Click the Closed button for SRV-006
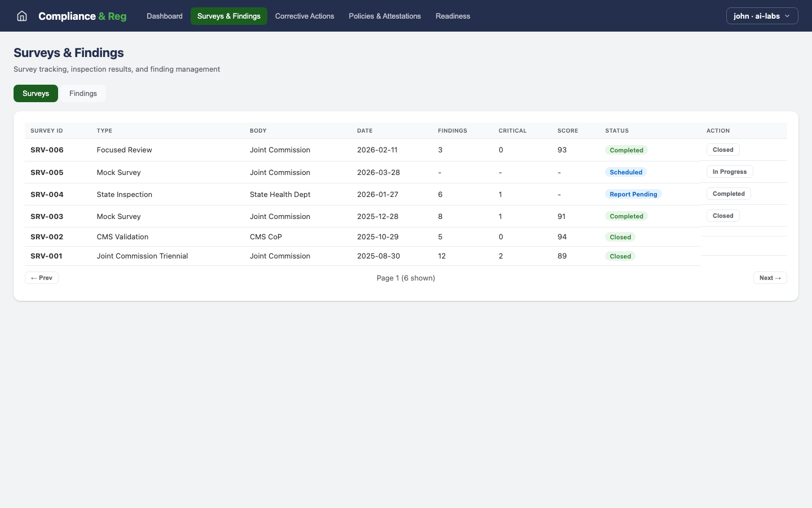Viewport: 812px width, 508px height. point(723,150)
